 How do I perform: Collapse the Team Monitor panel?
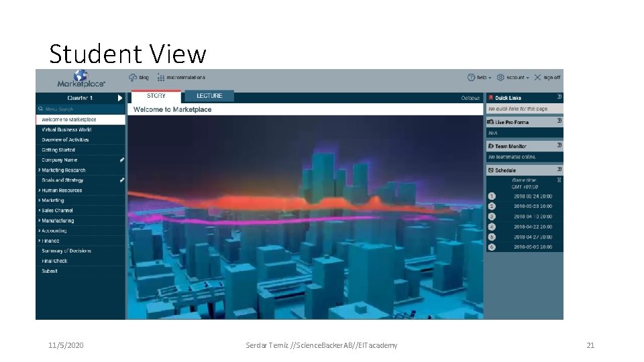(x=559, y=145)
